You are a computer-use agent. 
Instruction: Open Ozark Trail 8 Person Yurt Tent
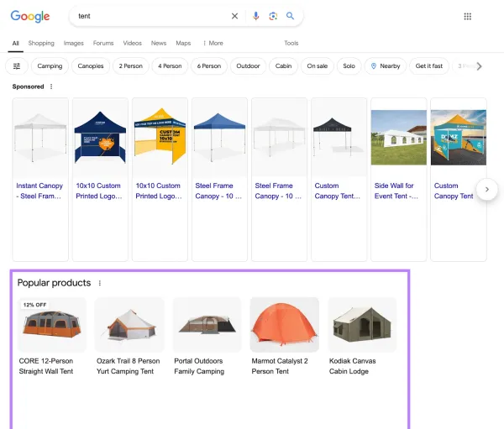tap(128, 366)
